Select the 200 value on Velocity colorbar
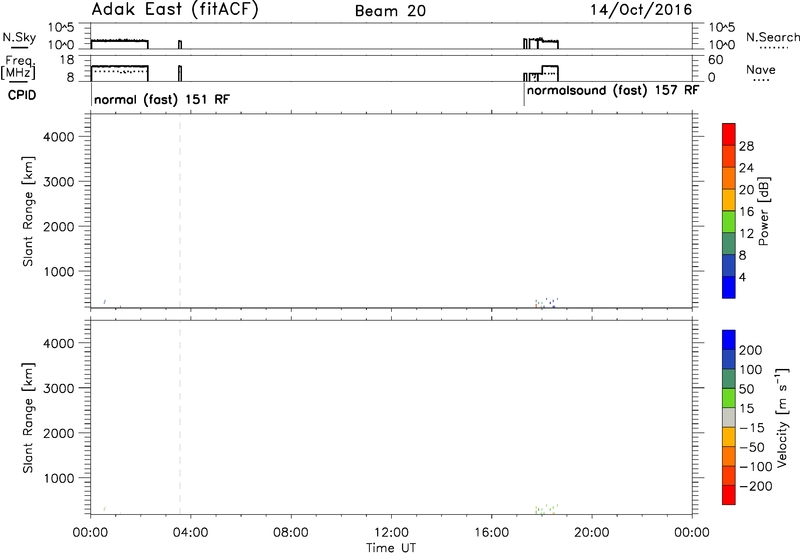This screenshot has height=554, width=800. tap(751, 350)
